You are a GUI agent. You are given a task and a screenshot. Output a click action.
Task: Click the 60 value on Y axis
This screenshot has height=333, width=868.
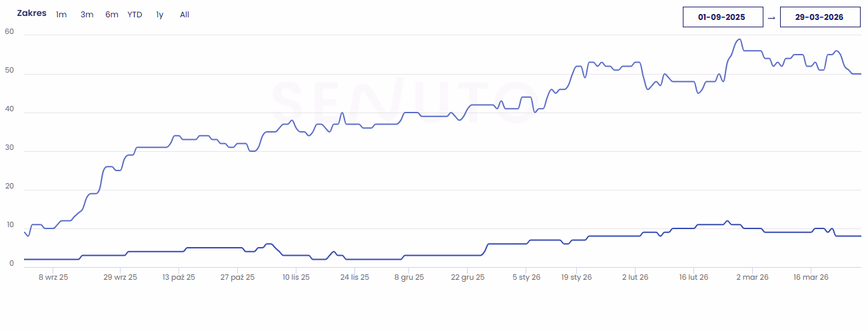[9, 31]
